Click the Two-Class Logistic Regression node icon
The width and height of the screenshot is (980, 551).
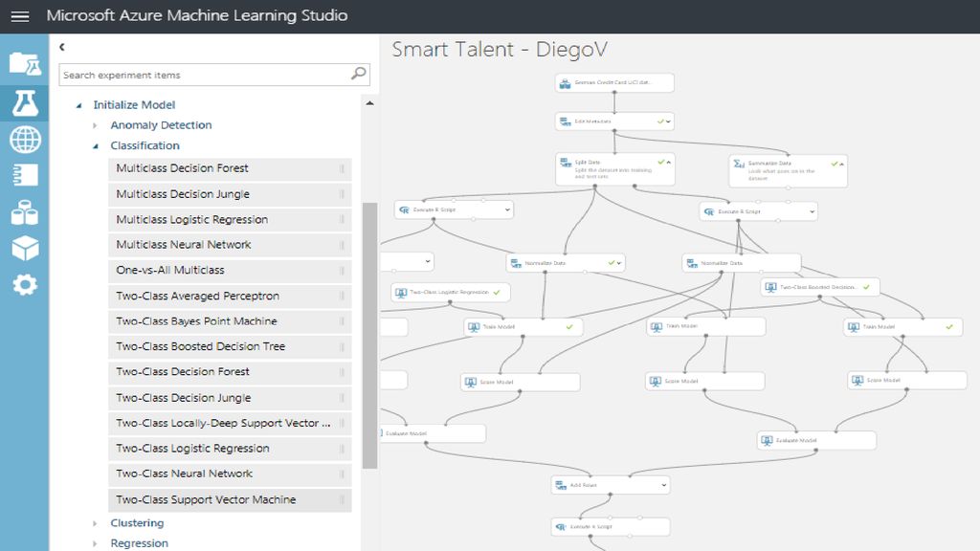(401, 293)
